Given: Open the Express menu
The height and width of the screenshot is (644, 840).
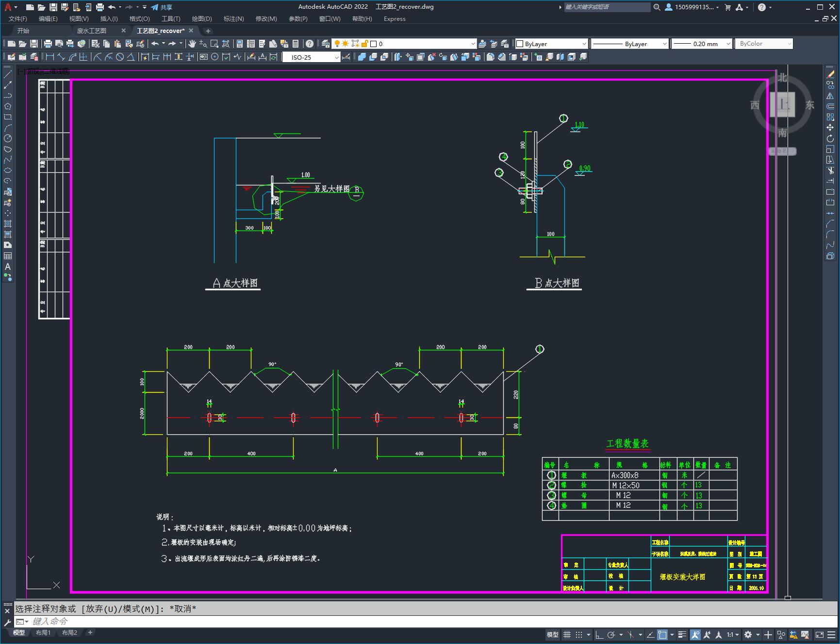Looking at the screenshot, I should pyautogui.click(x=395, y=19).
